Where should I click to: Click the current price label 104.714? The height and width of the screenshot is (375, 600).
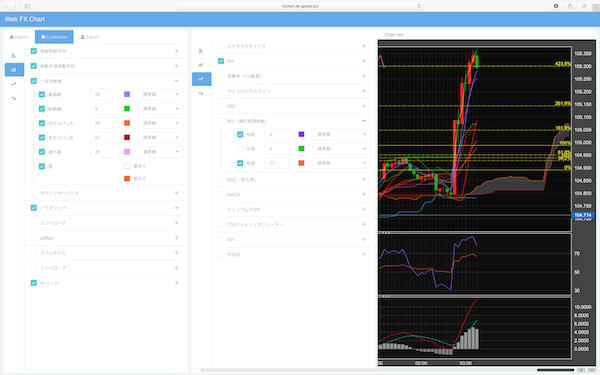(582, 215)
